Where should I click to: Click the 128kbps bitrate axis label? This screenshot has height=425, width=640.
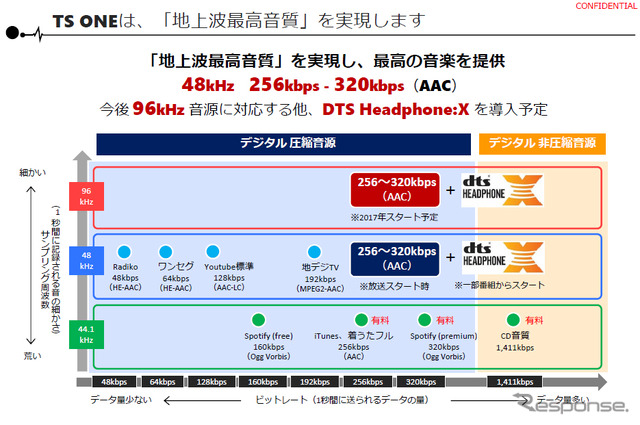coord(211,382)
